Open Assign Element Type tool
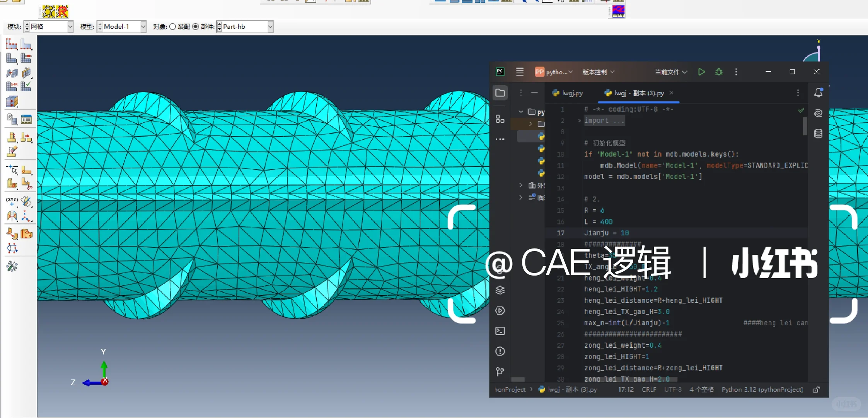Screen dimensions: 868x418 [x=12, y=86]
